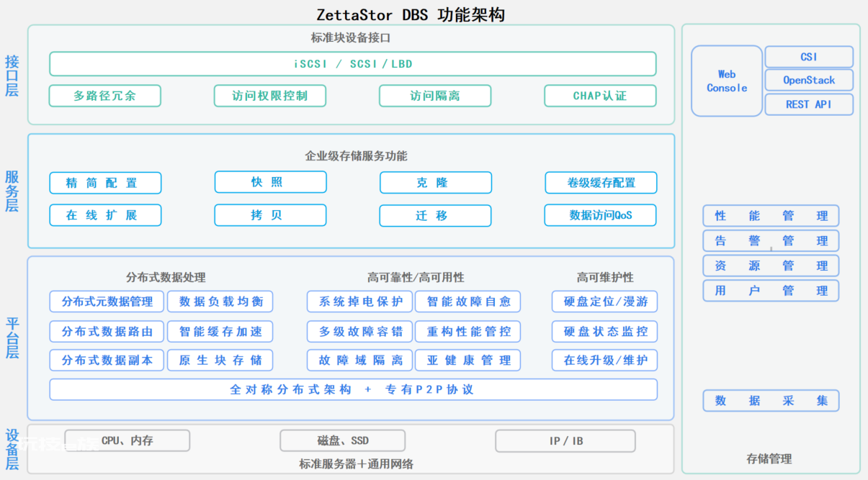Select the 多路径冗余 box

pyautogui.click(x=105, y=96)
